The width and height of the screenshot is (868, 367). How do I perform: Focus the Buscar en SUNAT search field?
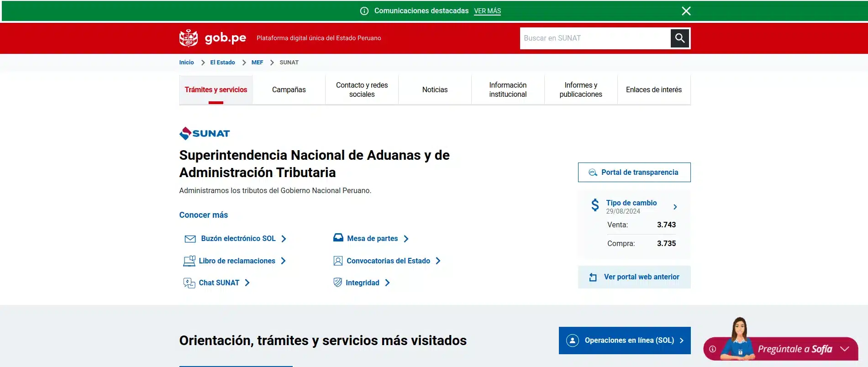595,38
